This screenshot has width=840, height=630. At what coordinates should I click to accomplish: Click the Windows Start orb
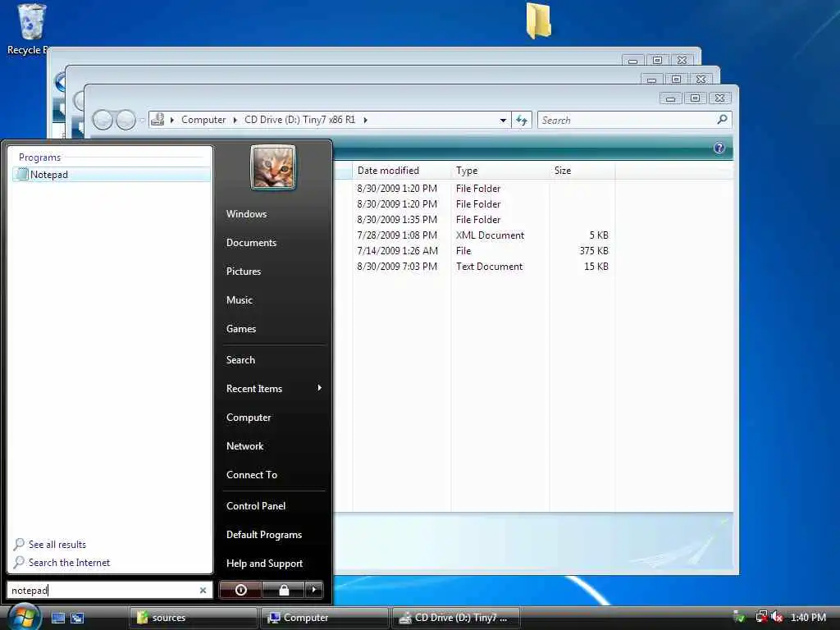point(24,616)
